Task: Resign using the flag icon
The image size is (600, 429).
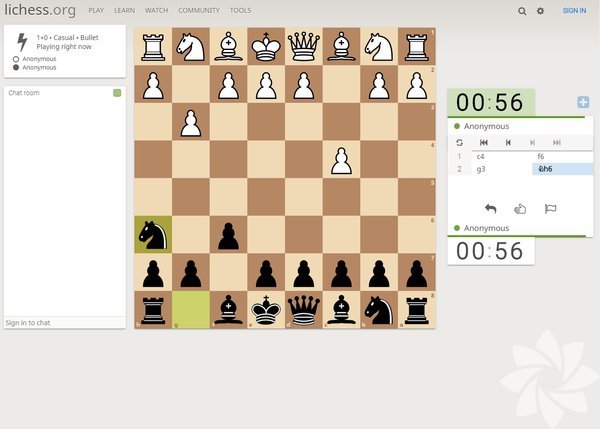Action: (549, 209)
